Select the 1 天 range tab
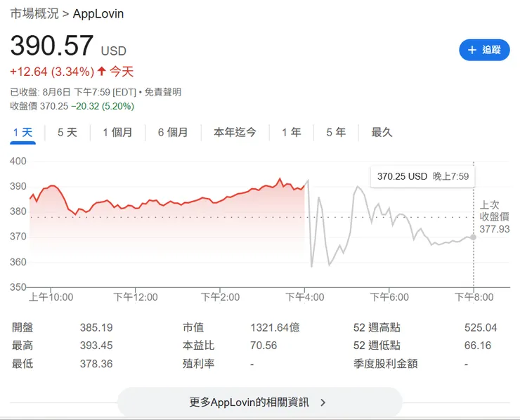This screenshot has height=420, width=520. coord(23,133)
